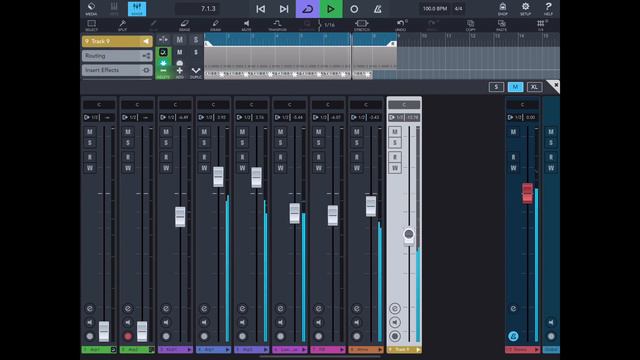640x360 pixels.
Task: Open the Media browser
Action: (91, 9)
